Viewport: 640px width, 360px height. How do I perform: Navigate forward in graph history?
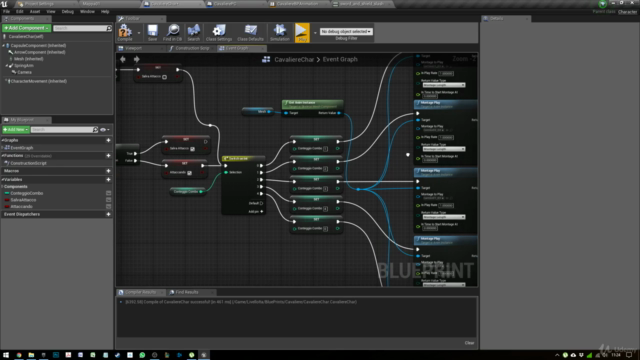point(136,59)
